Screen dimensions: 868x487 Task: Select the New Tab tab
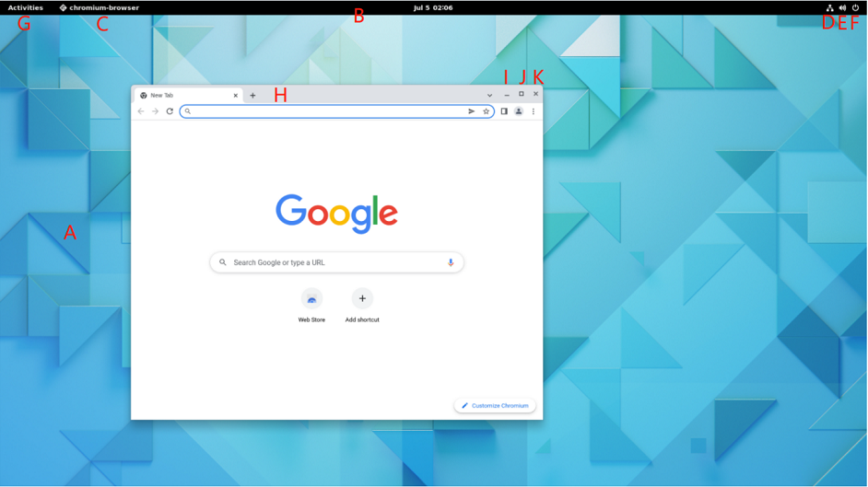click(x=188, y=95)
